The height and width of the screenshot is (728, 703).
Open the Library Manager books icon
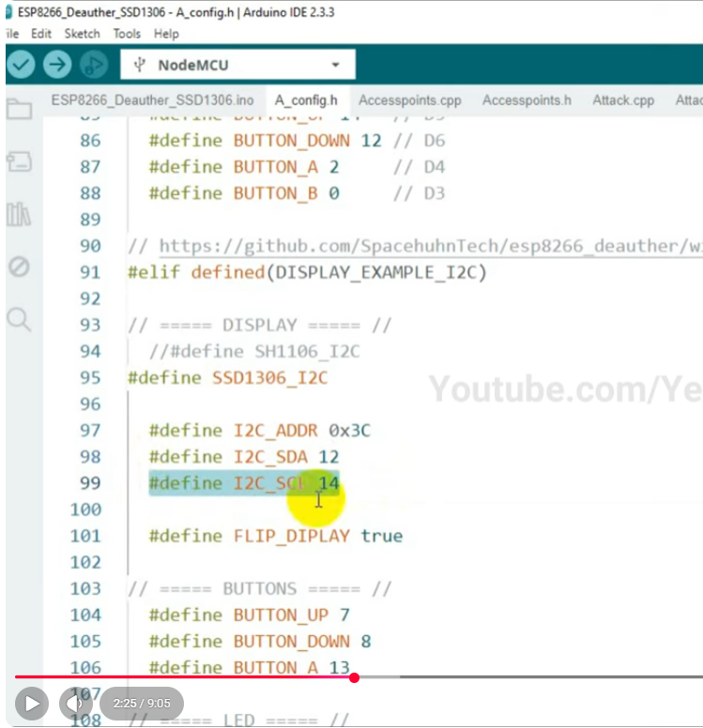(19, 214)
